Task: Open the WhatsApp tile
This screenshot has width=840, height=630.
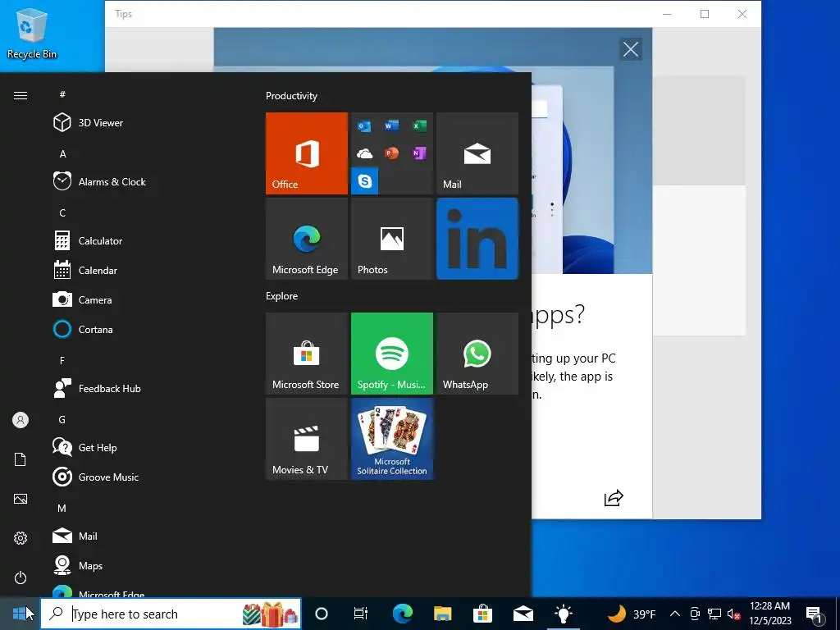Action: coord(477,354)
